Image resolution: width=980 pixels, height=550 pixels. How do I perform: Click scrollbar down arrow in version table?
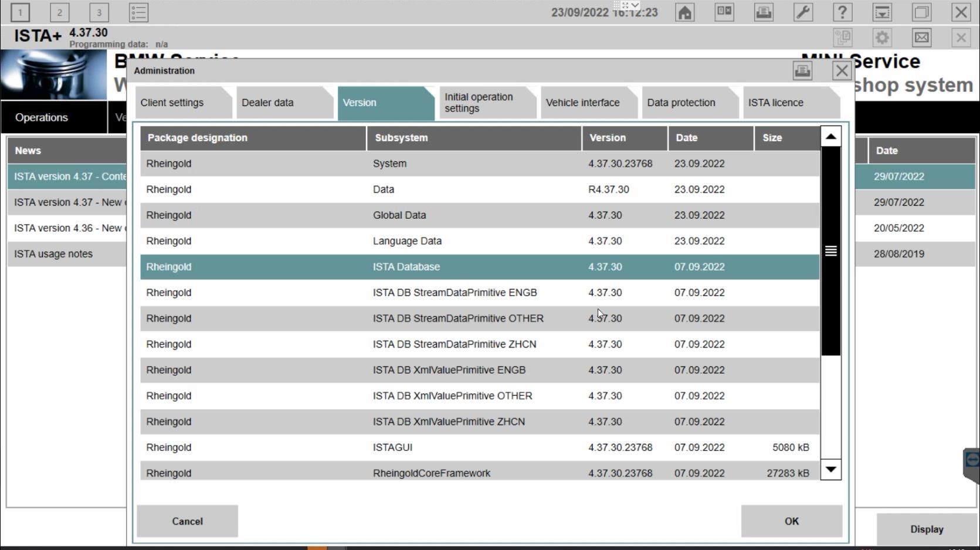[x=830, y=470]
